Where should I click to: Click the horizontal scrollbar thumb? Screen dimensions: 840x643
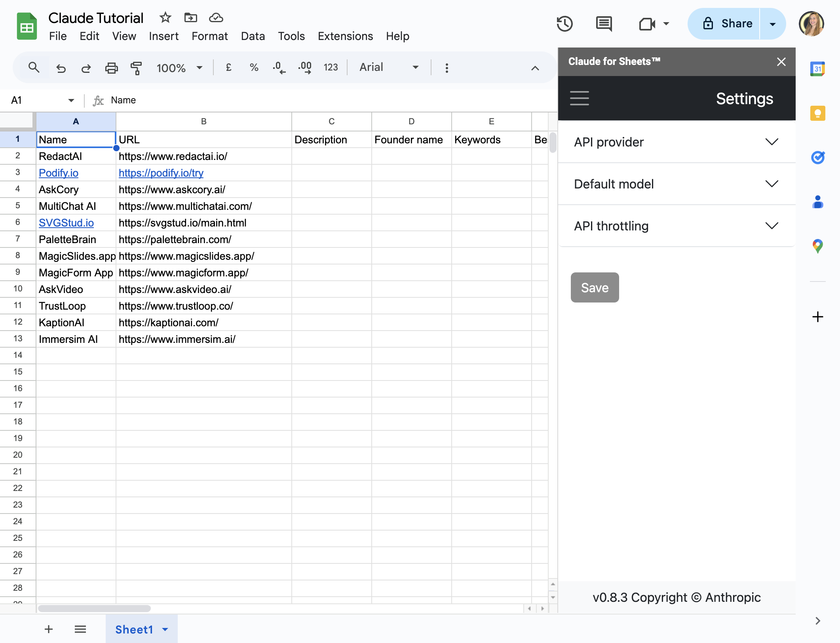pos(94,608)
